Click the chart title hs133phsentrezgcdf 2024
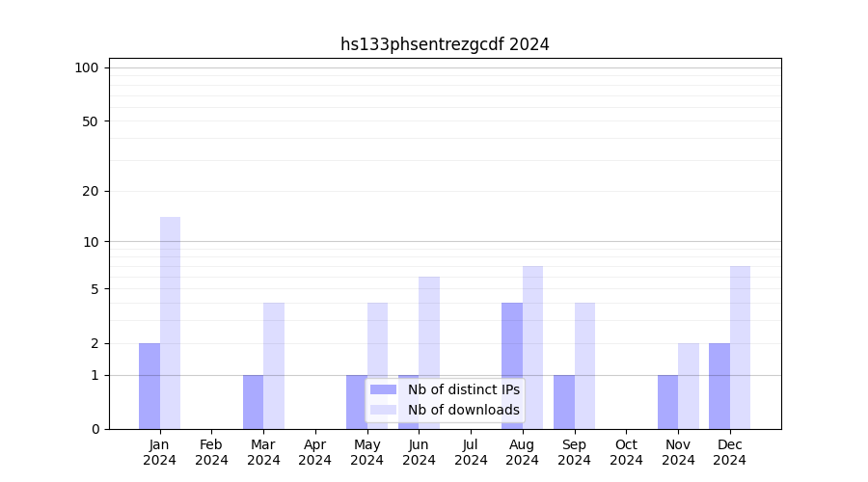Image resolution: width=868 pixels, height=482 pixels. [x=445, y=44]
